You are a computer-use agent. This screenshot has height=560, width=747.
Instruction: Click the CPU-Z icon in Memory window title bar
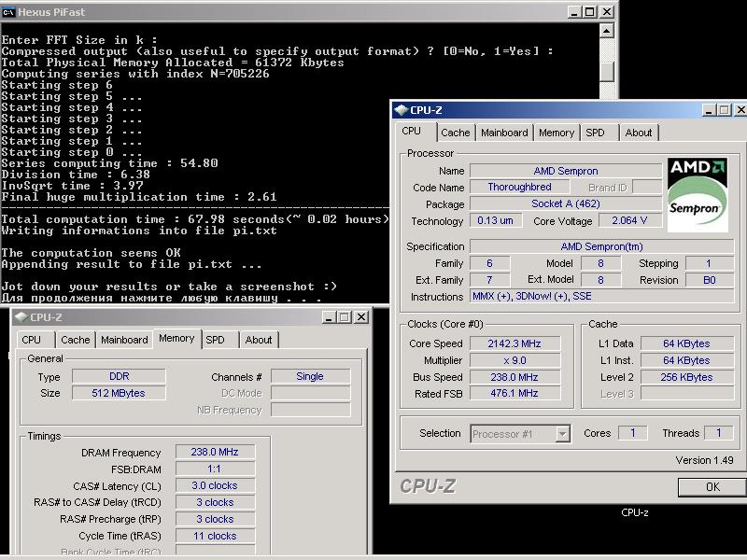point(21,317)
